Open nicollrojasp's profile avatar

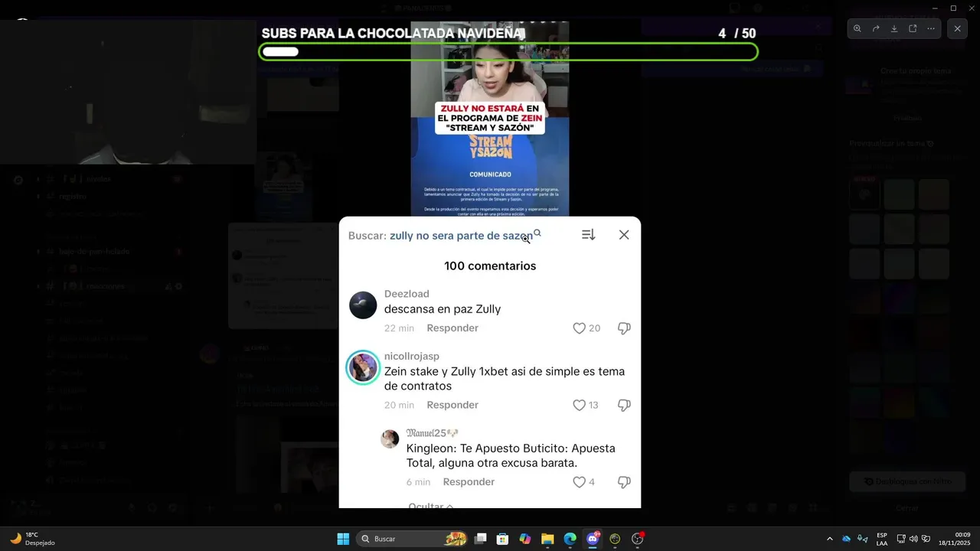pyautogui.click(x=363, y=367)
